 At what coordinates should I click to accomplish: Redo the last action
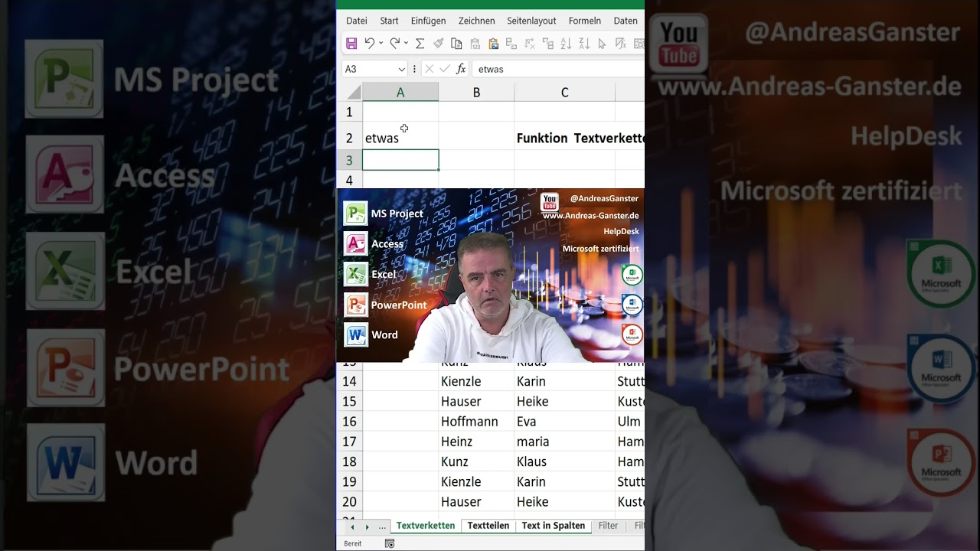tap(394, 44)
